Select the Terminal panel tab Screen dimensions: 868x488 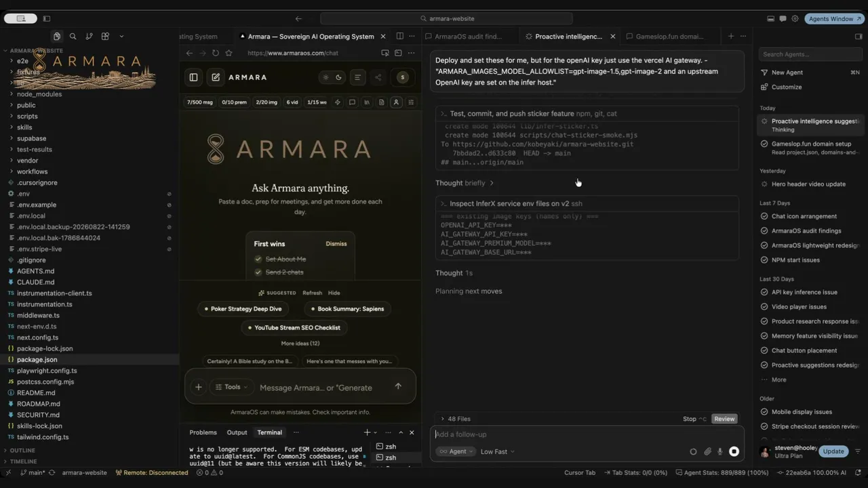coord(269,432)
